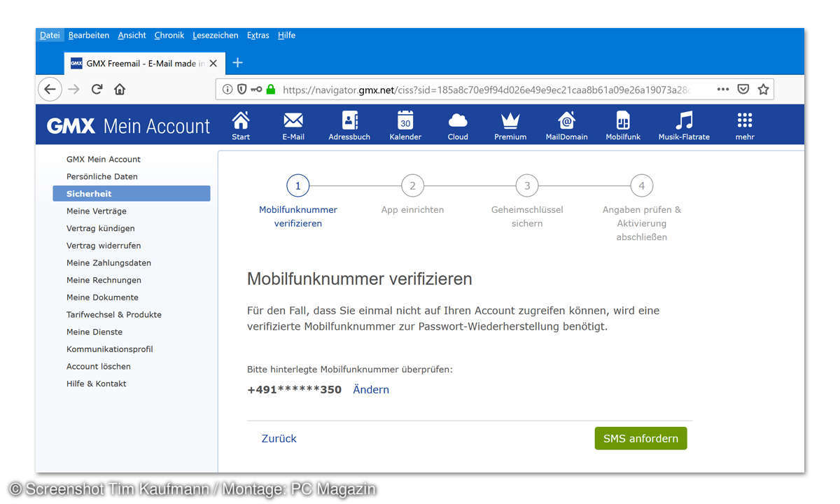Screen dimensions: 840x504
Task: Open 'Meine Dienste' in sidebar
Action: point(94,332)
